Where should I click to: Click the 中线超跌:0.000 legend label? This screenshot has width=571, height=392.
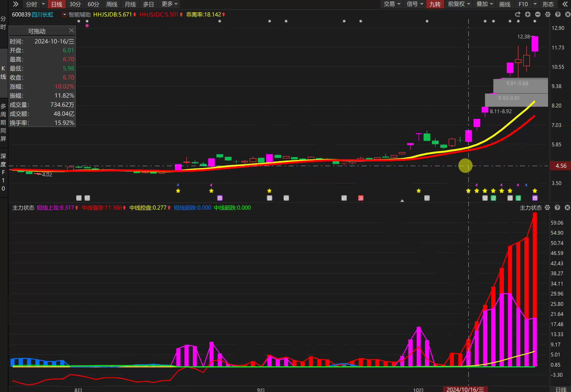click(x=232, y=208)
